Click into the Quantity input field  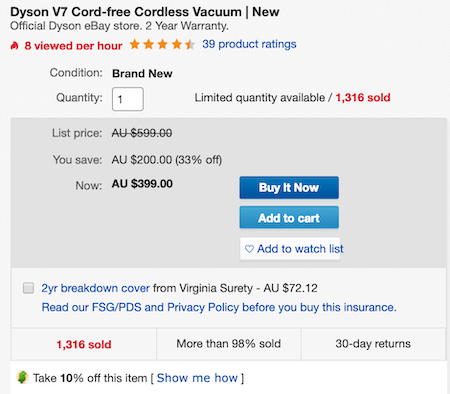click(128, 99)
